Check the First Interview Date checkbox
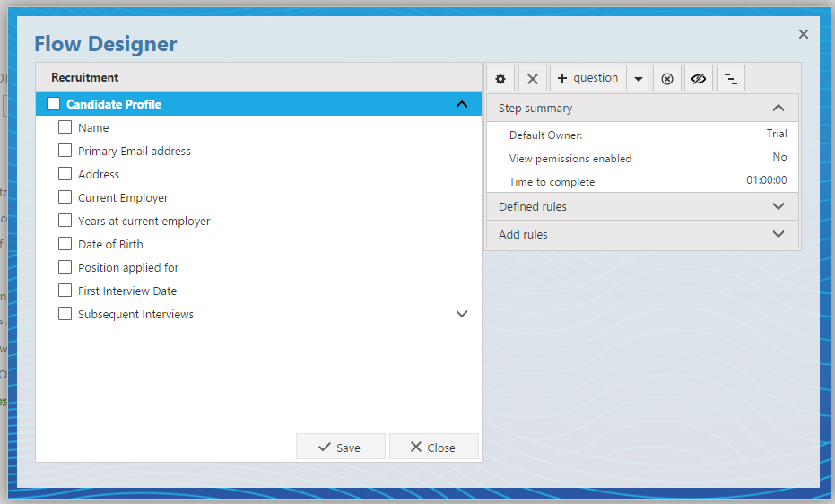 pos(65,291)
